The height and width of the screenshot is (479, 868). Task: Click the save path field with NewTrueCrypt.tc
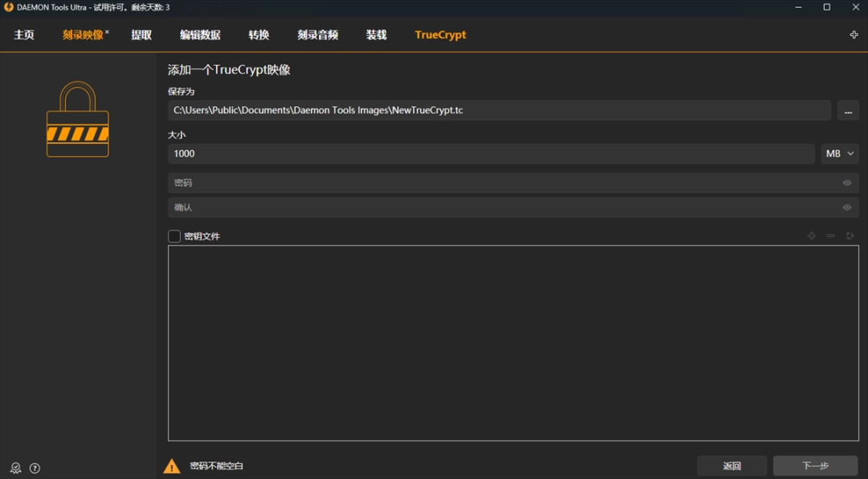(x=498, y=110)
